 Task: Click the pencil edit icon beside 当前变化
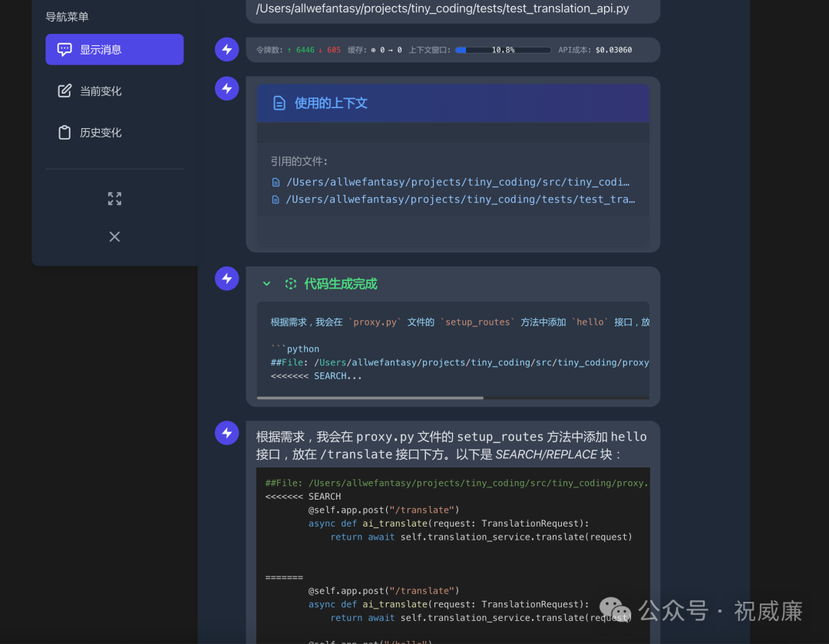pyautogui.click(x=64, y=91)
